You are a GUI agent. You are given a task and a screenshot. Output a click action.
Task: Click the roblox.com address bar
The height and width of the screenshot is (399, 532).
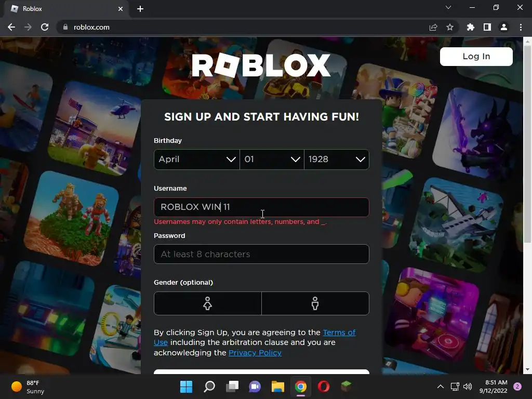coord(244,27)
